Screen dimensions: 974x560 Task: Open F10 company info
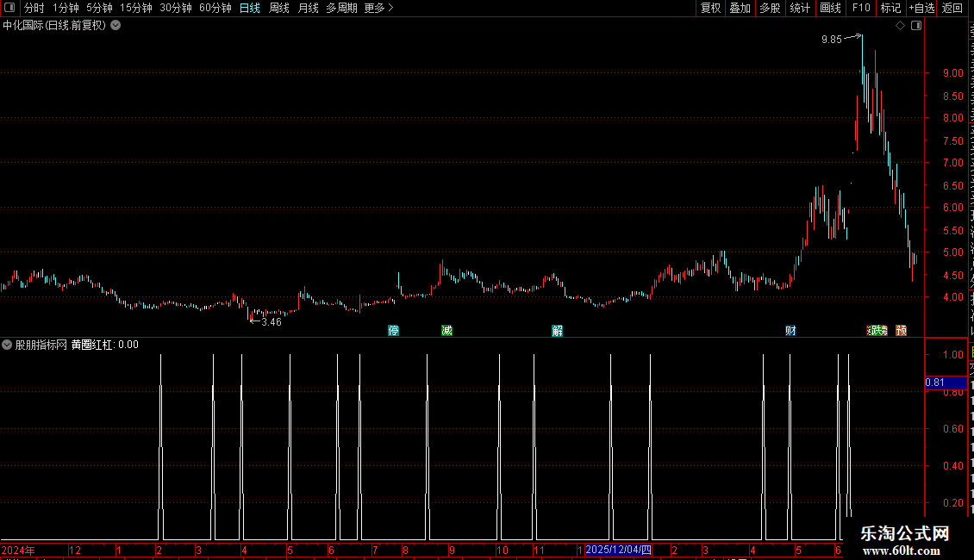pyautogui.click(x=861, y=8)
